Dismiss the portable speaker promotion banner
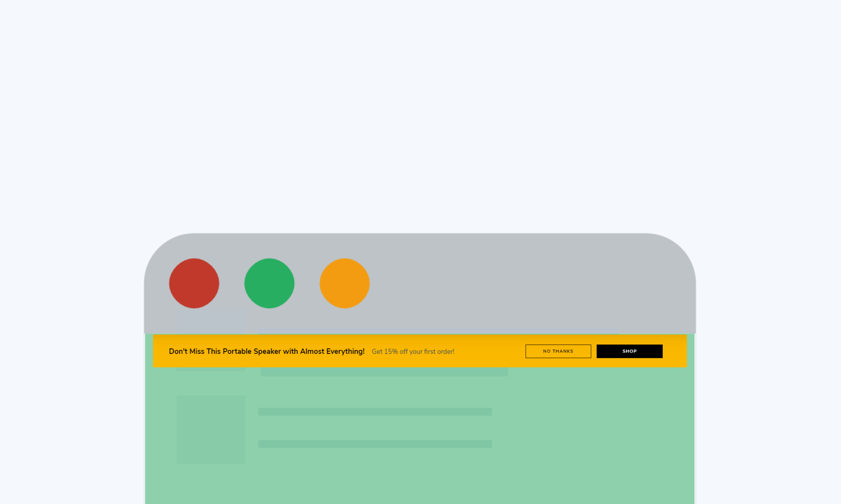 click(558, 351)
